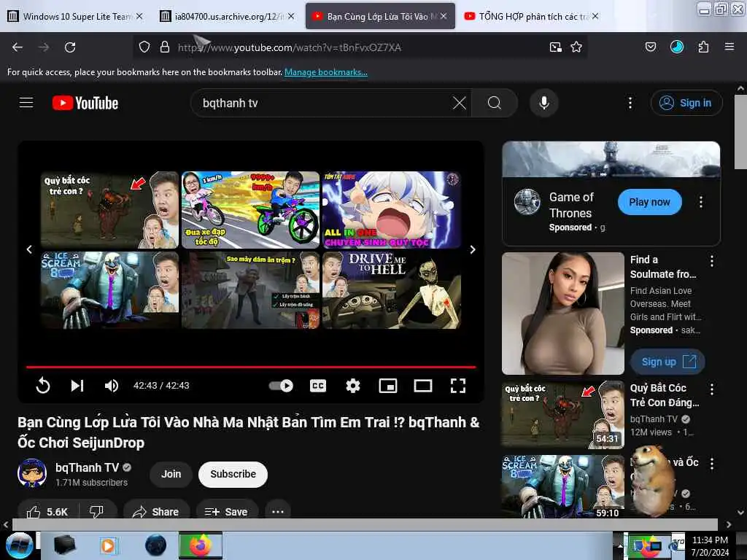The image size is (747, 560).
Task: Enable theater mode view
Action: coord(422,385)
